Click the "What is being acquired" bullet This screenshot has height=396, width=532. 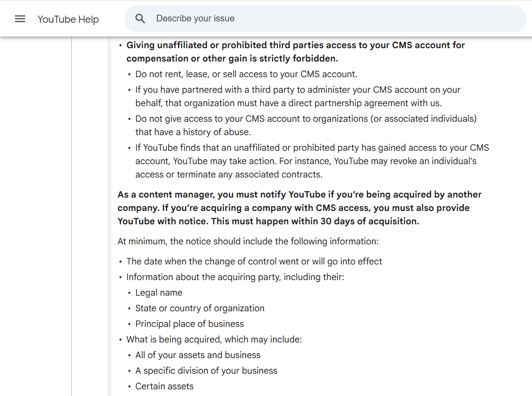(214, 339)
